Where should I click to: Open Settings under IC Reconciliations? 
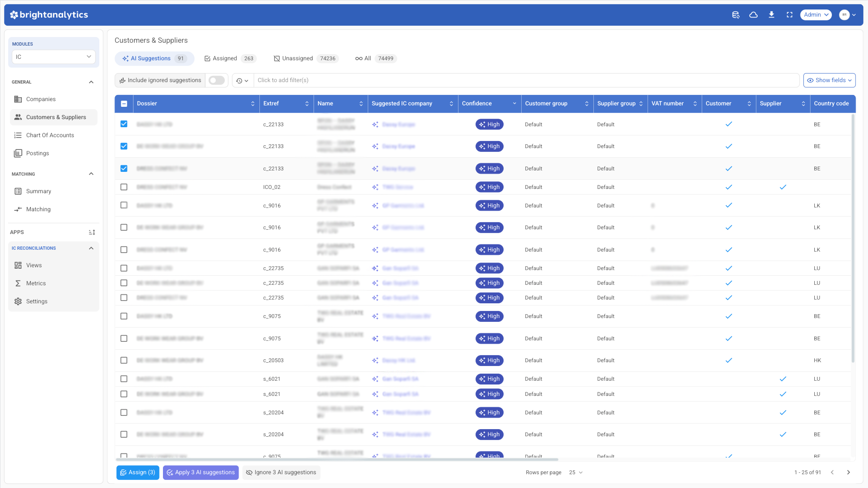click(37, 301)
